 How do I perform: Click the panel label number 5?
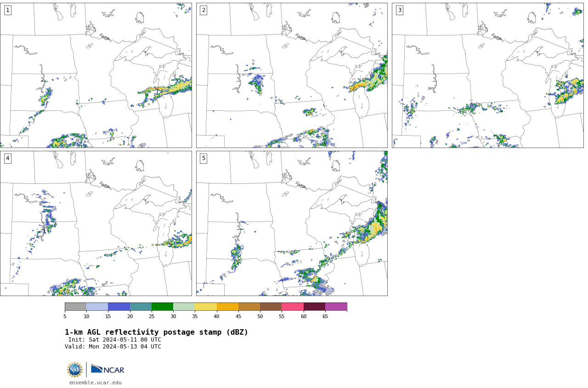click(204, 158)
